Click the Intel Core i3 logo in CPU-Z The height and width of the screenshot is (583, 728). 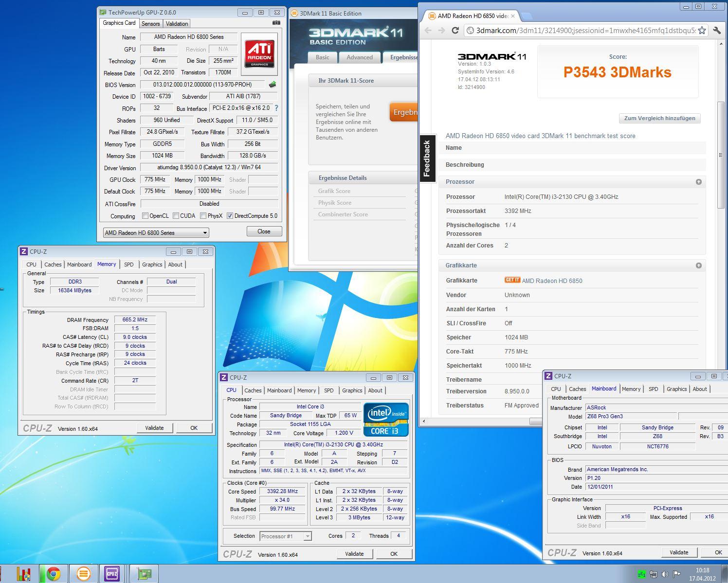click(x=386, y=419)
